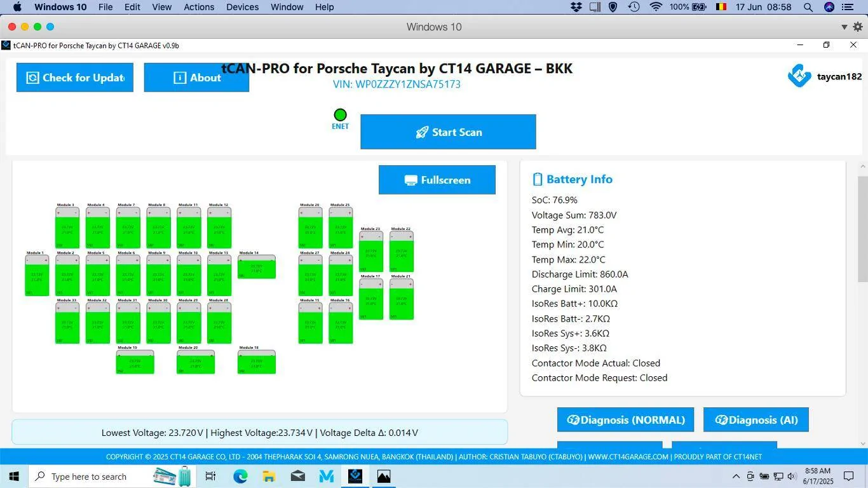Click the VIN WP0ZZZY1ZNSA75173 text

[x=397, y=85]
